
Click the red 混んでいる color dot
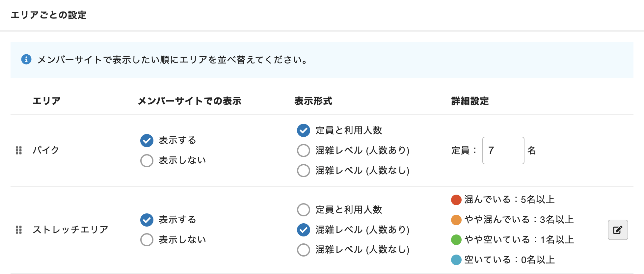456,200
